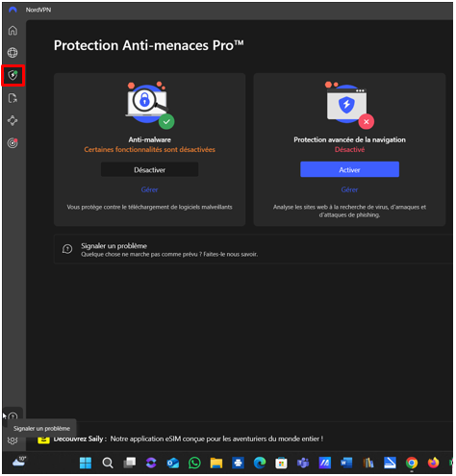This screenshot has width=456, height=476.
Task: Click the blue Activer button
Action: (349, 169)
